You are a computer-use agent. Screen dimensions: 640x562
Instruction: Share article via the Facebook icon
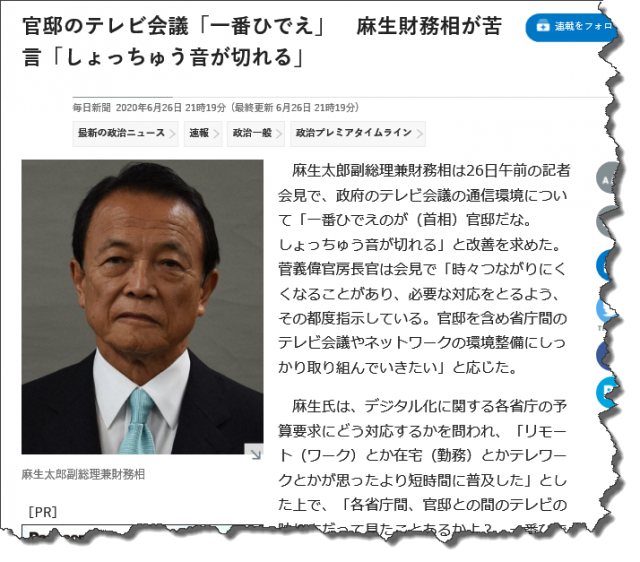(x=607, y=356)
